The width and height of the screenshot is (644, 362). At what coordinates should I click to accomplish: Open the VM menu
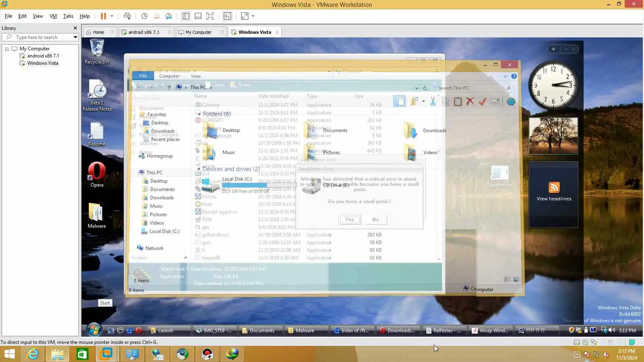click(x=53, y=16)
